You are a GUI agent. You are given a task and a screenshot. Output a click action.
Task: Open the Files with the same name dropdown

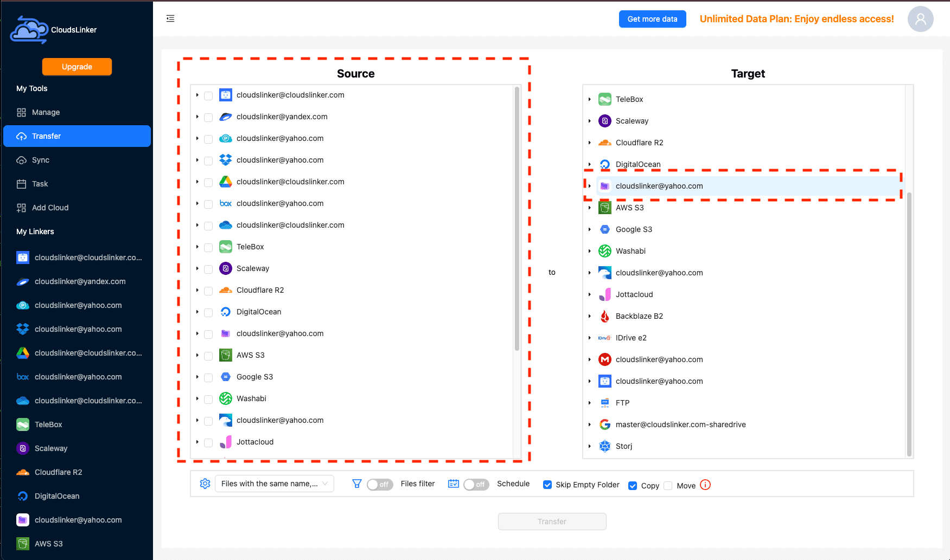pyautogui.click(x=275, y=484)
